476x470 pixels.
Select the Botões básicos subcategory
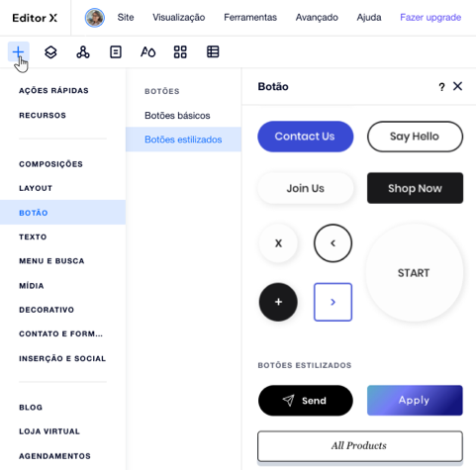tap(177, 116)
